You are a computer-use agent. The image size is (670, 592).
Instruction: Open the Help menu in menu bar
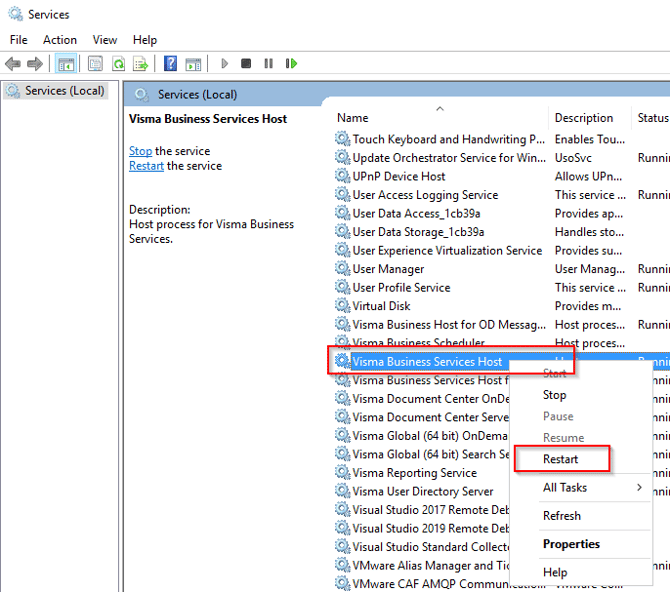[145, 40]
